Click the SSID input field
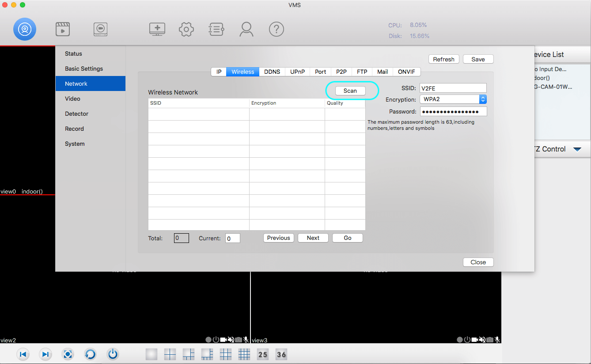Image resolution: width=591 pixels, height=364 pixels. pos(453,88)
